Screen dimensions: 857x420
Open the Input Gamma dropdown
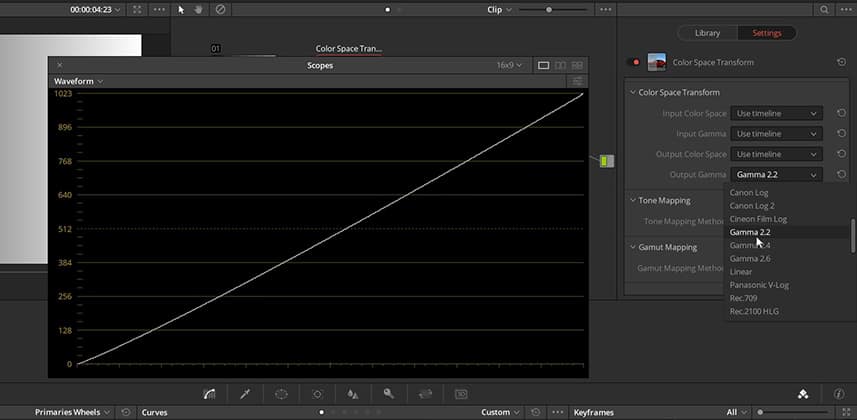(x=776, y=133)
